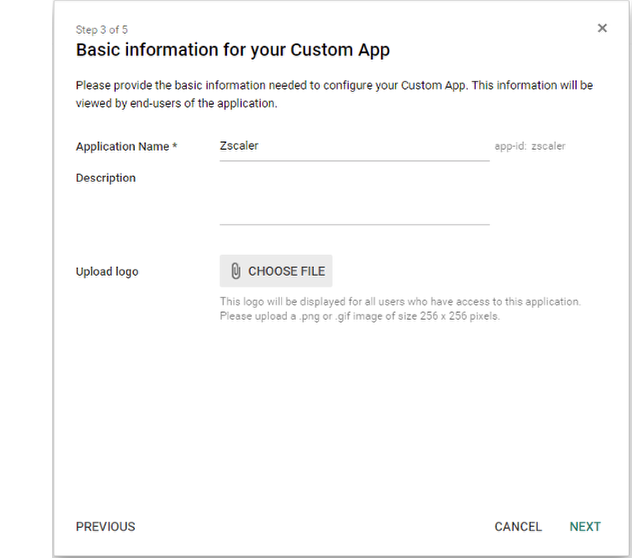Click the 'Please provide the basic information' instruction line
Image resolution: width=632 pixels, height=558 pixels.
(334, 86)
